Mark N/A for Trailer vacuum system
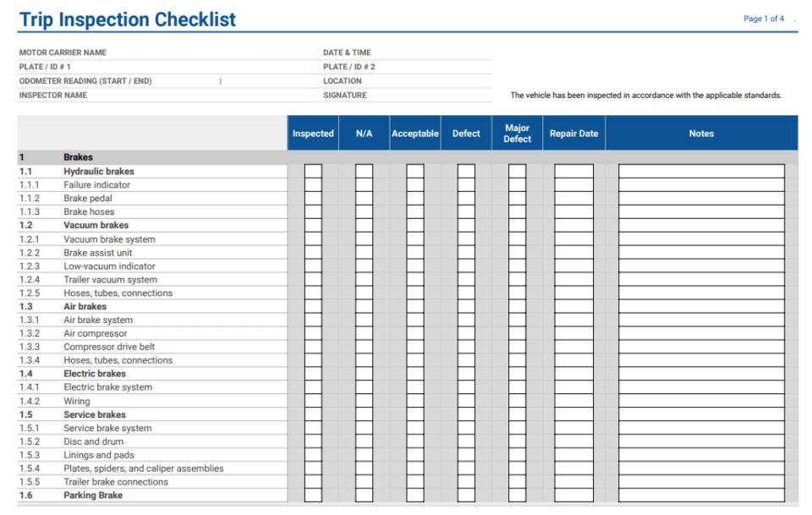Screen dimensions: 812x515 click(364, 279)
